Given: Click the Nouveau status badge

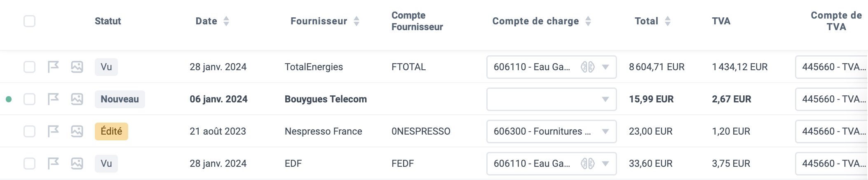Looking at the screenshot, I should [x=120, y=99].
